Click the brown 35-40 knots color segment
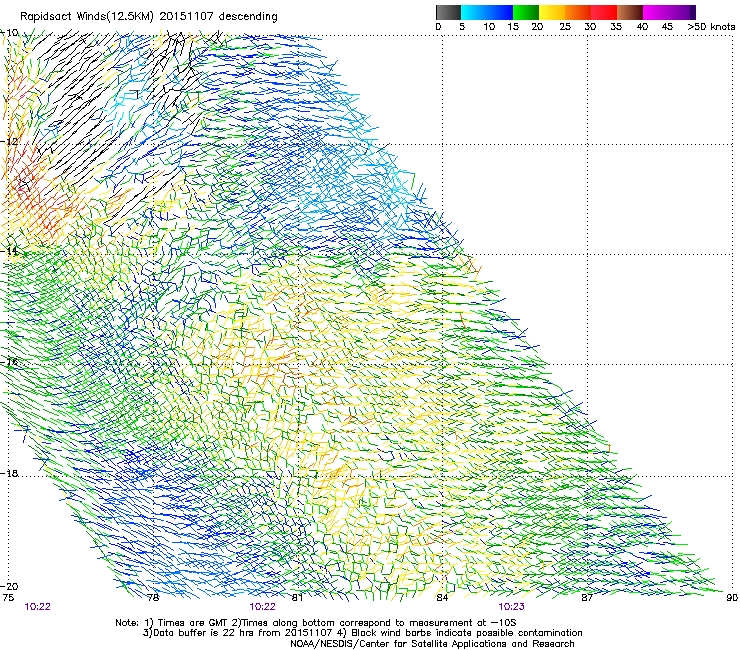Screen dimensions: 740x650 [x=631, y=12]
